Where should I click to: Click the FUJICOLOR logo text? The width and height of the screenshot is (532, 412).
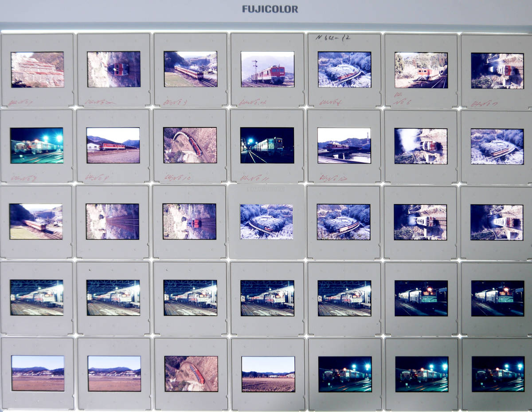pyautogui.click(x=270, y=8)
